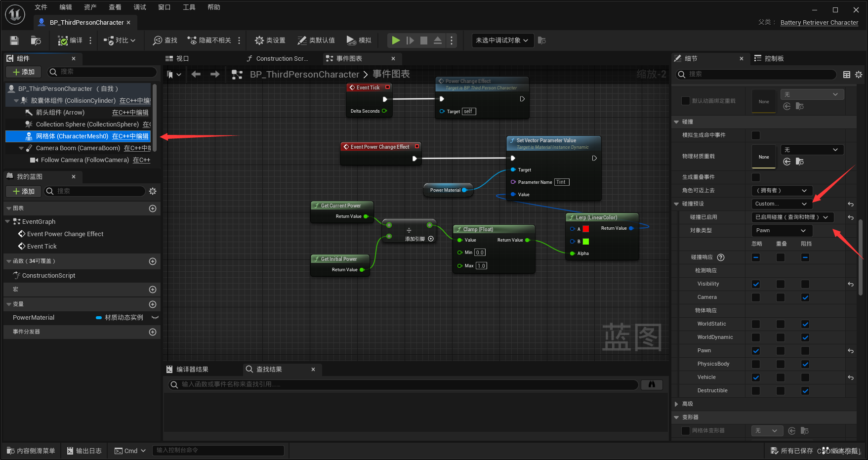Check Visibility ignore checkbox
Viewport: 868px width, 460px height.
756,284
